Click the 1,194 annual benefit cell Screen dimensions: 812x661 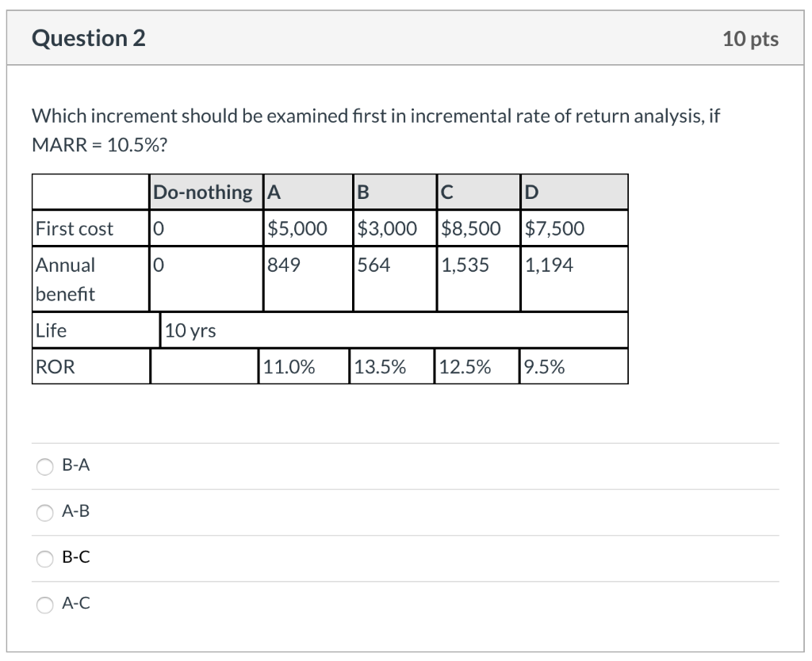[x=574, y=279]
